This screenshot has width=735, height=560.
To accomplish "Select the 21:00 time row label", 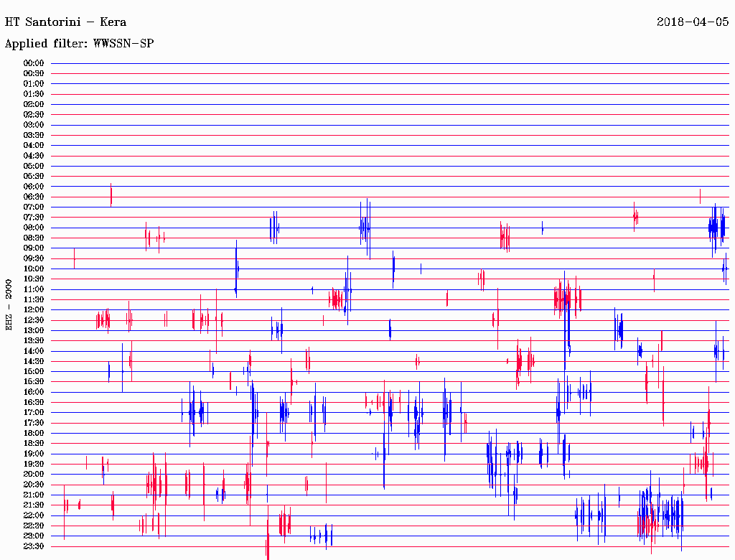I will pos(34,495).
